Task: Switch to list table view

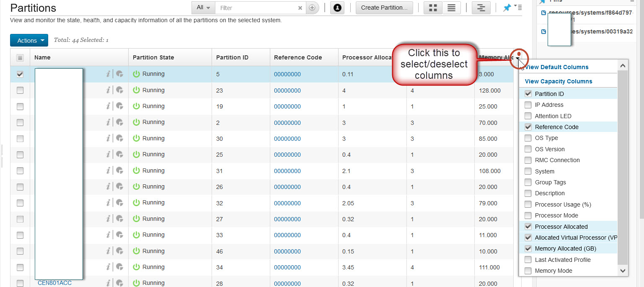Action: tap(451, 8)
